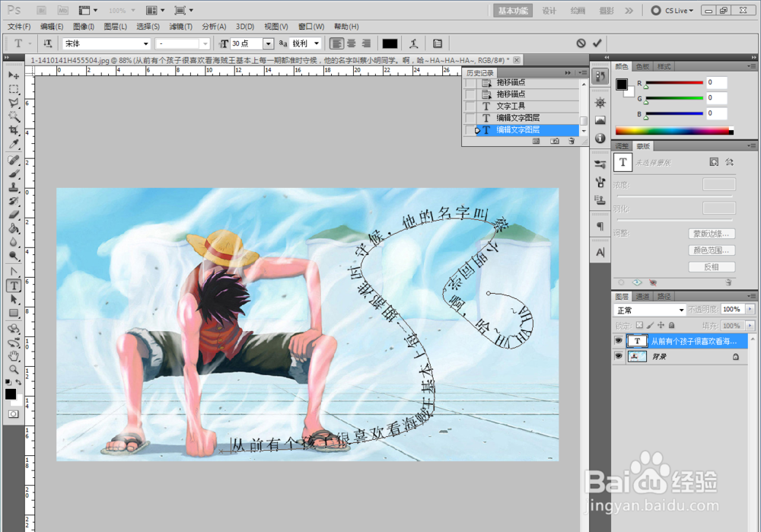Select the Horizontal Type tool in toolbox
Screen dimensions: 761x532
pos(14,286)
